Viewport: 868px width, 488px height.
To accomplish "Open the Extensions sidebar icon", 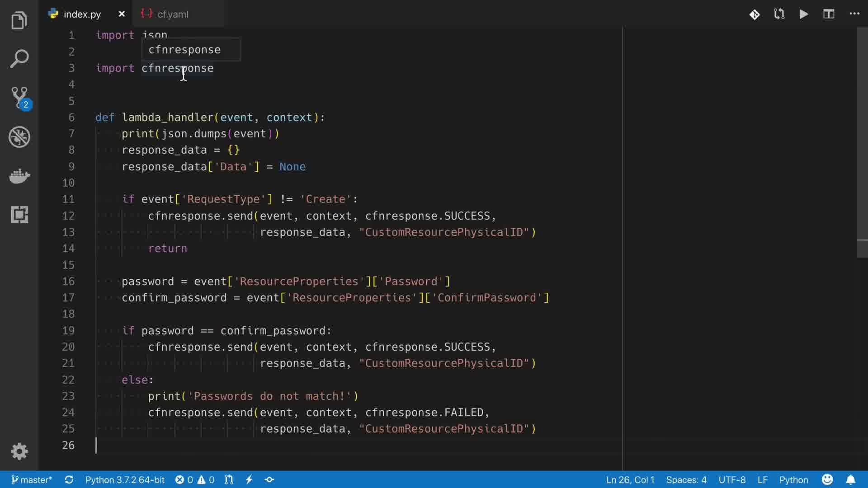I will pos(19,215).
